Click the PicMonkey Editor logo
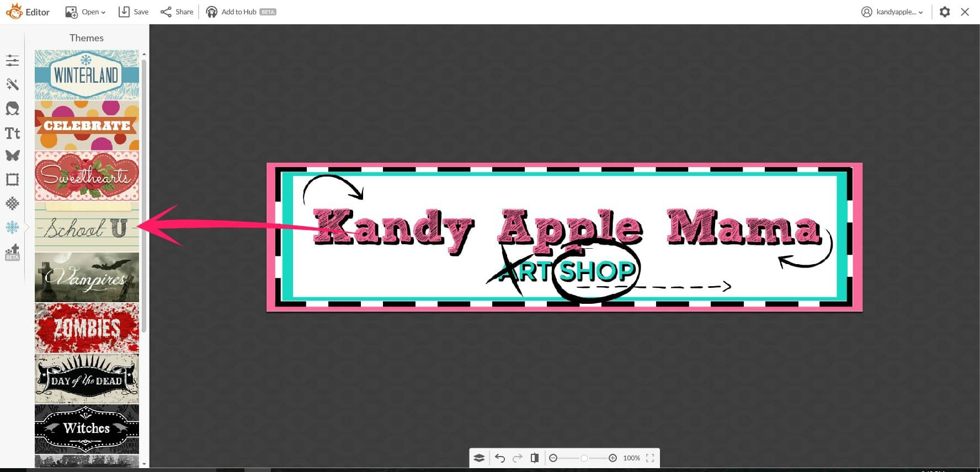The width and height of the screenshot is (980, 472). coord(28,12)
